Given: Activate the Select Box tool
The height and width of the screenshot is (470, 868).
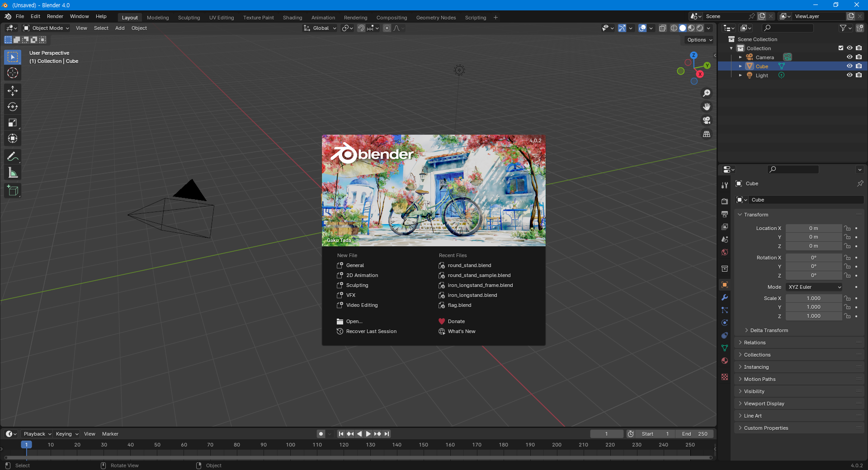Looking at the screenshot, I should (13, 57).
